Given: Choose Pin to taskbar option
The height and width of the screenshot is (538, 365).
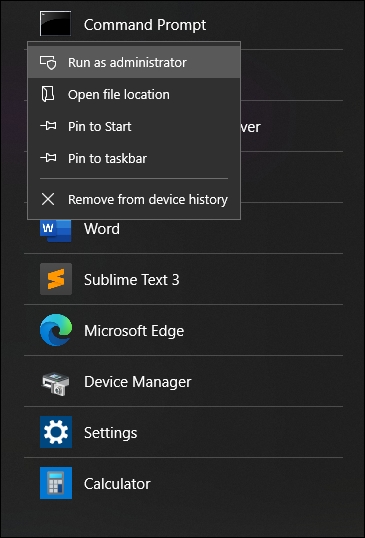Looking at the screenshot, I should [134, 159].
